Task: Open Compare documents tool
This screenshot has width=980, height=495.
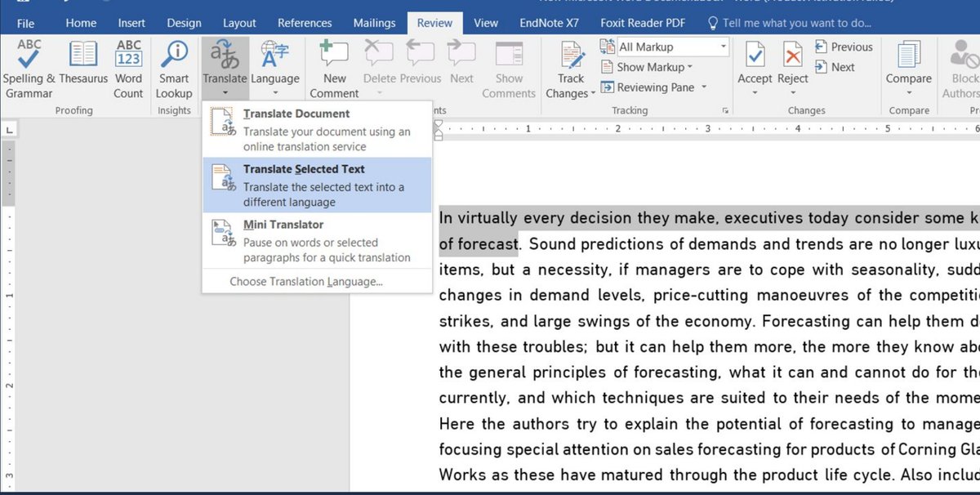Action: (x=909, y=62)
